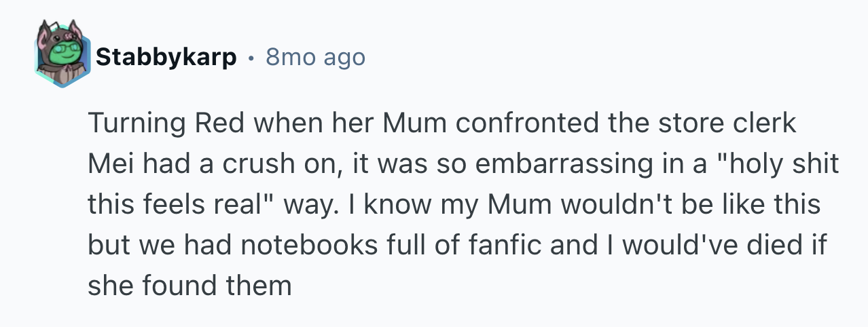This screenshot has width=868, height=327.
Task: Click the words "she found them"
Action: (x=189, y=286)
